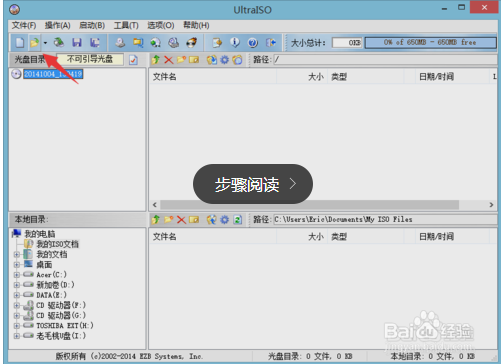This screenshot has width=501, height=364.
Task: Click the Burn CD/DVD Image flame icon
Action: (x=191, y=42)
